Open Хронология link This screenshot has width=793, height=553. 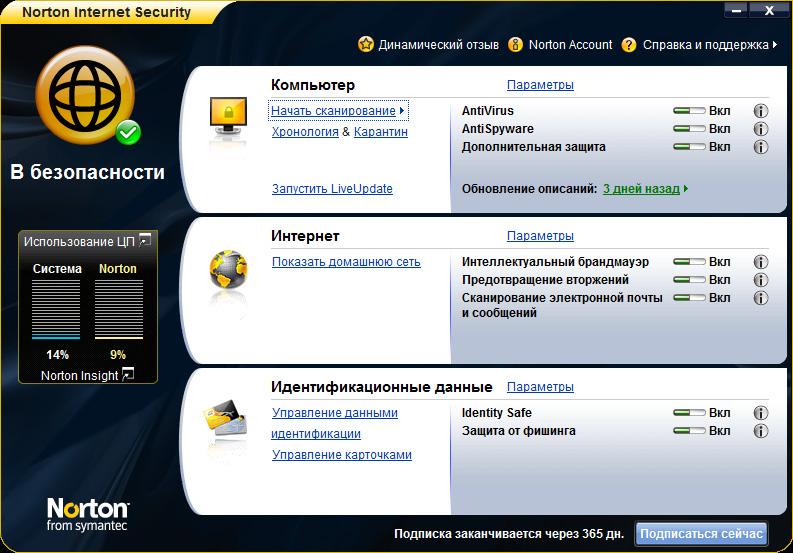point(305,132)
